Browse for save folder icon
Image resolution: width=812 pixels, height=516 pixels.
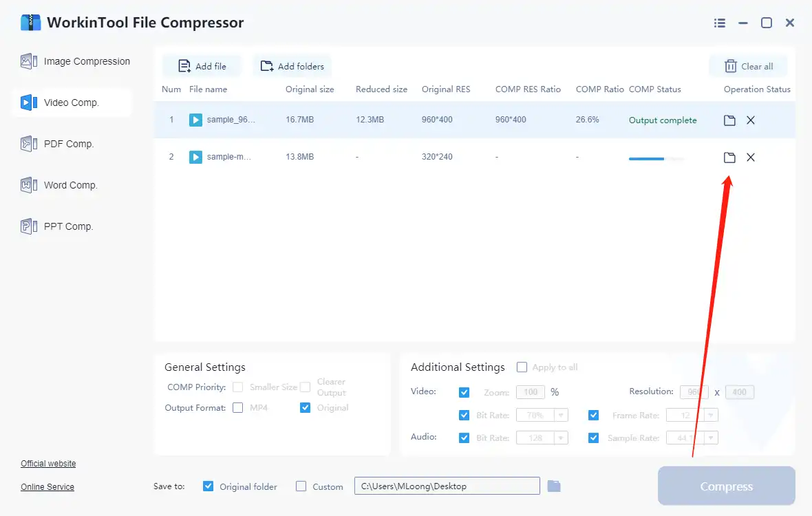click(x=553, y=486)
